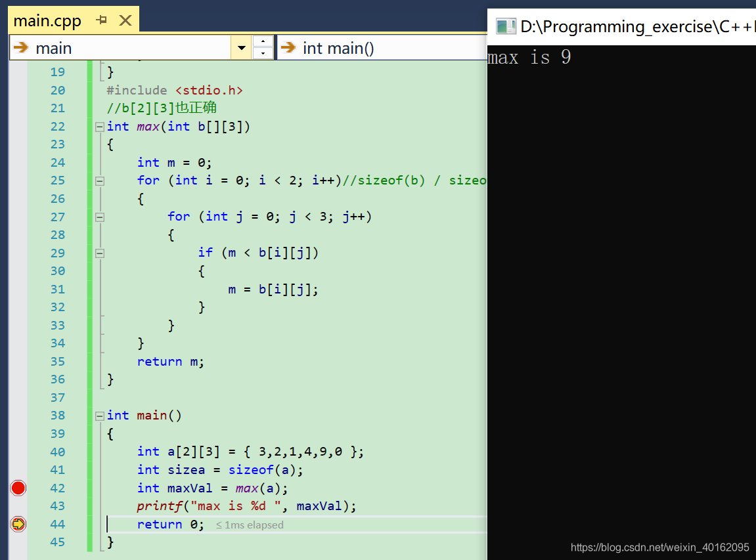This screenshot has height=560, width=756.
Task: Collapse the if block at line 29
Action: click(x=100, y=253)
